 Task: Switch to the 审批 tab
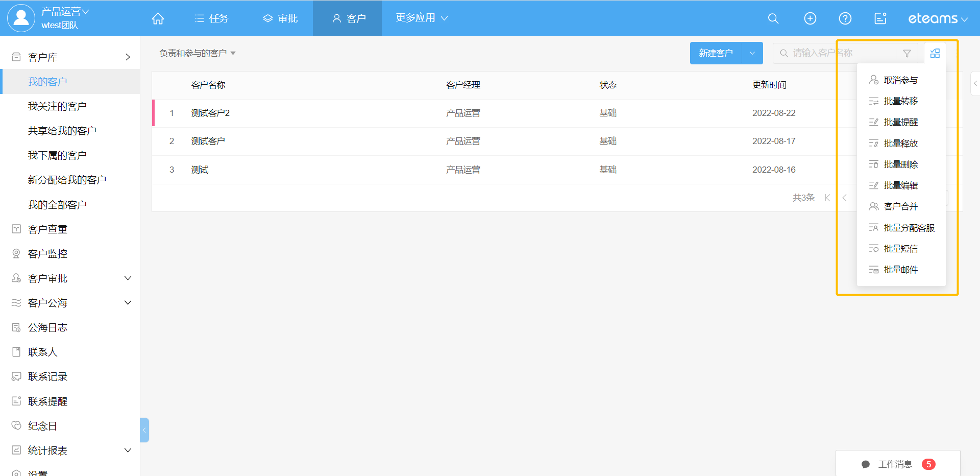280,18
